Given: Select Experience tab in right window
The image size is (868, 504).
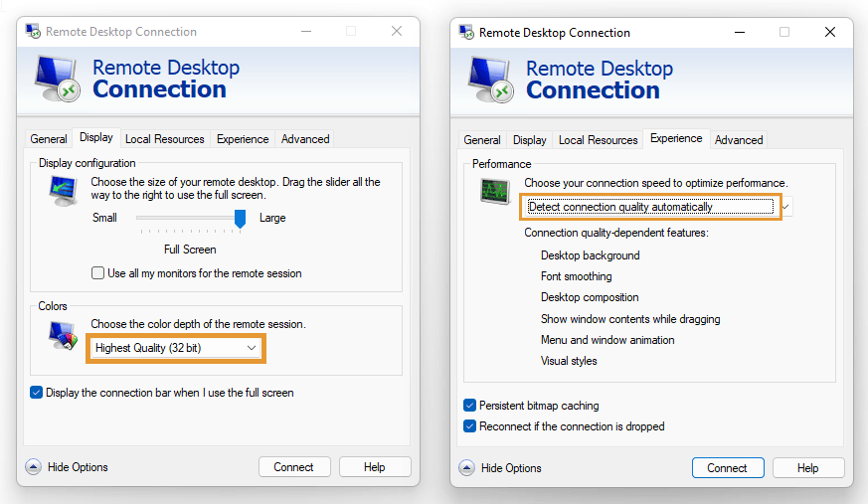Looking at the screenshot, I should tap(676, 138).
